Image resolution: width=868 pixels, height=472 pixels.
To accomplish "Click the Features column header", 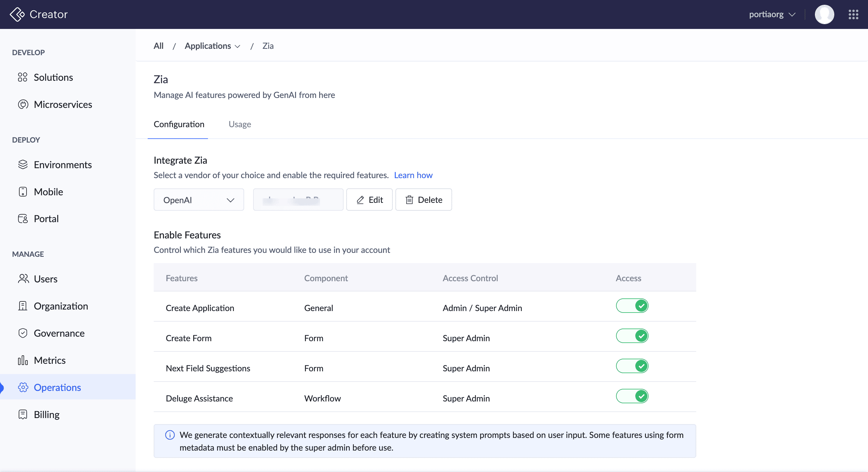I will pyautogui.click(x=182, y=278).
